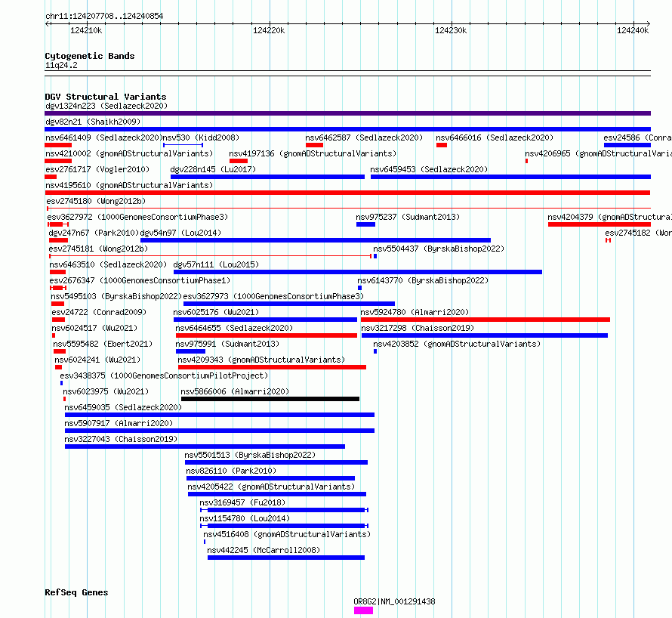Click the DGV Structural Variants track title
The width and height of the screenshot is (672, 618).
click(x=106, y=97)
